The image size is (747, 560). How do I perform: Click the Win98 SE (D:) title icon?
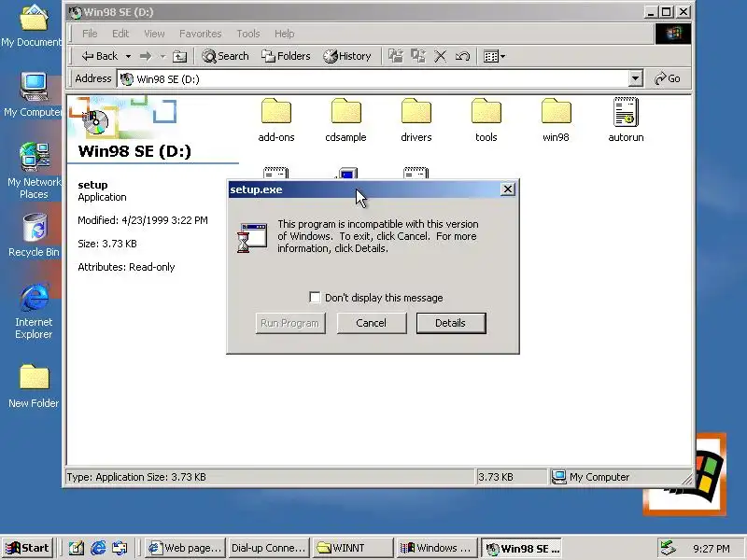tap(75, 12)
